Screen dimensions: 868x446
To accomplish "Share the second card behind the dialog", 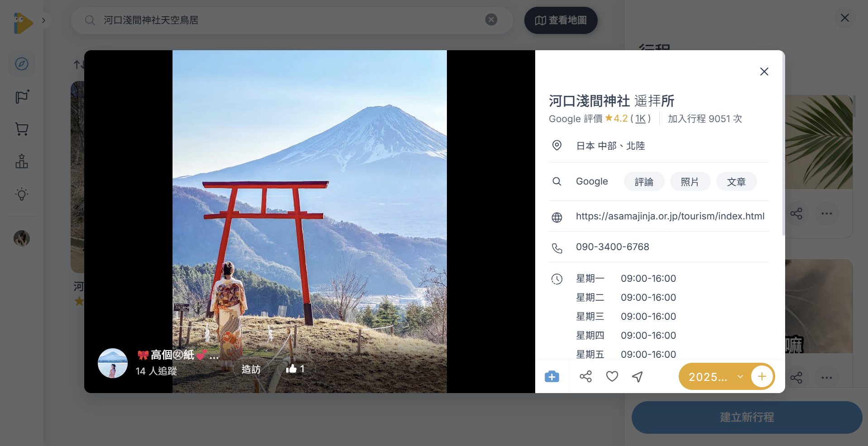I will tap(796, 378).
